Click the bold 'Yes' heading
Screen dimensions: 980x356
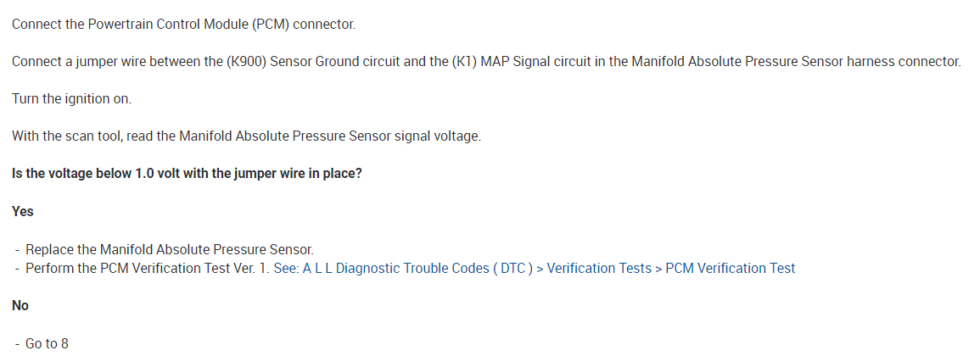(x=23, y=211)
